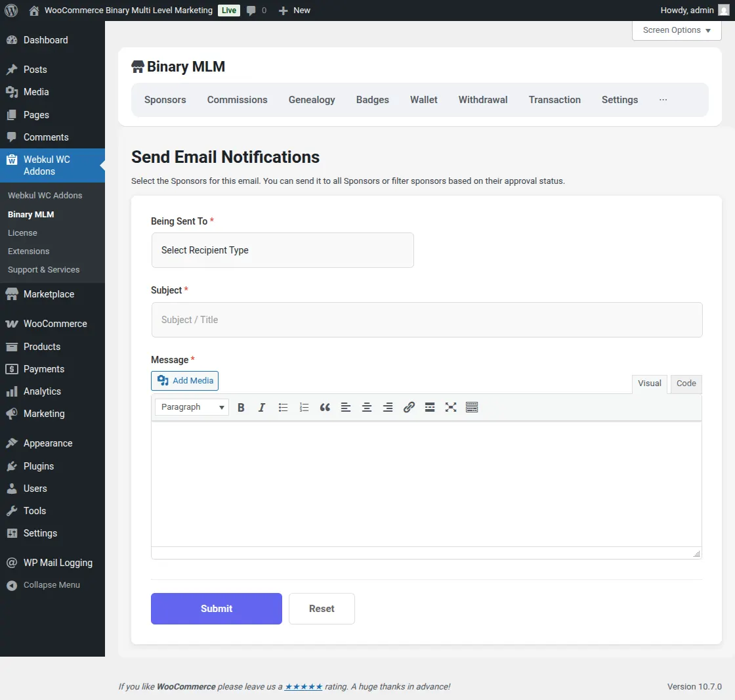Open the Sponsors tab

(x=165, y=100)
